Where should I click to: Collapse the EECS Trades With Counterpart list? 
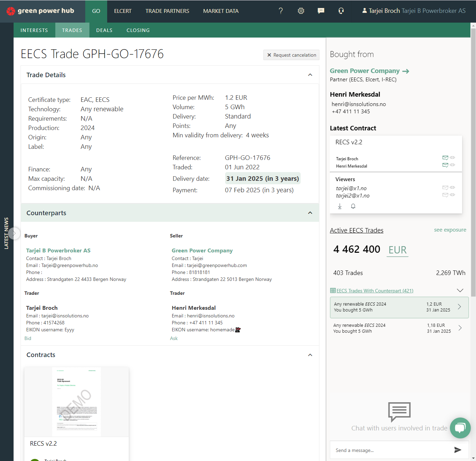(460, 291)
